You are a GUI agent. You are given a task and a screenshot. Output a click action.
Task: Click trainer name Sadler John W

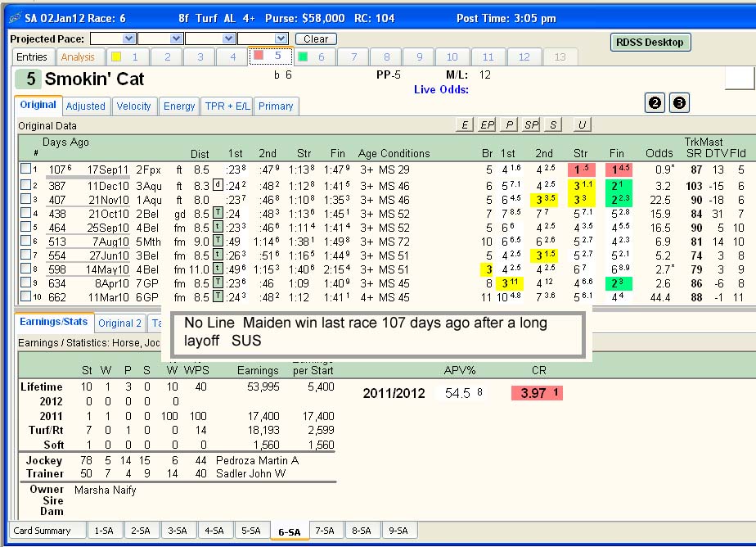[250, 473]
